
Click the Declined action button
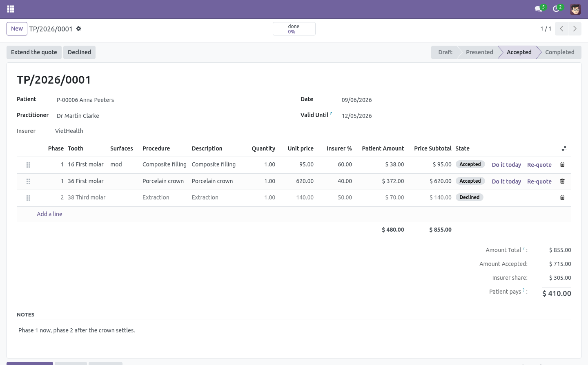pyautogui.click(x=79, y=52)
